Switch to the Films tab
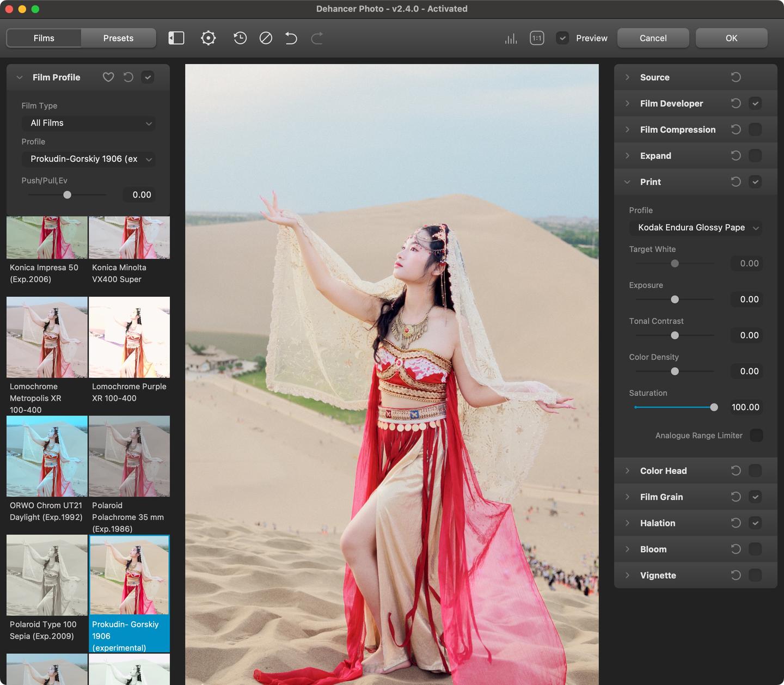 pyautogui.click(x=44, y=38)
